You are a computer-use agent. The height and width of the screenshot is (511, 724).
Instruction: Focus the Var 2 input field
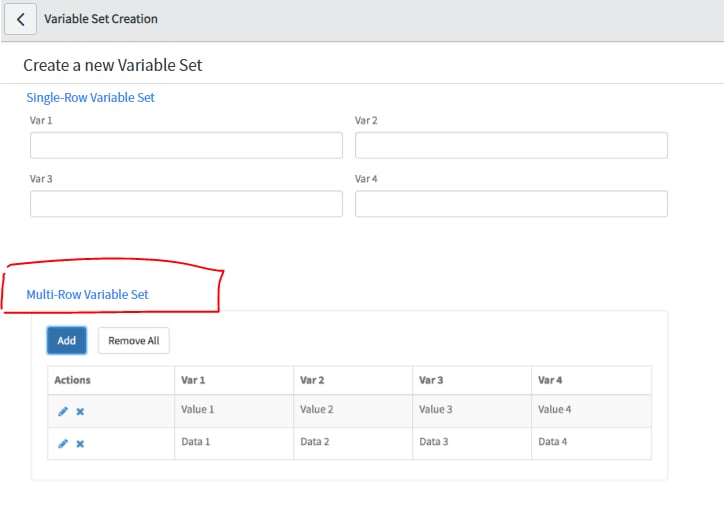pos(511,145)
